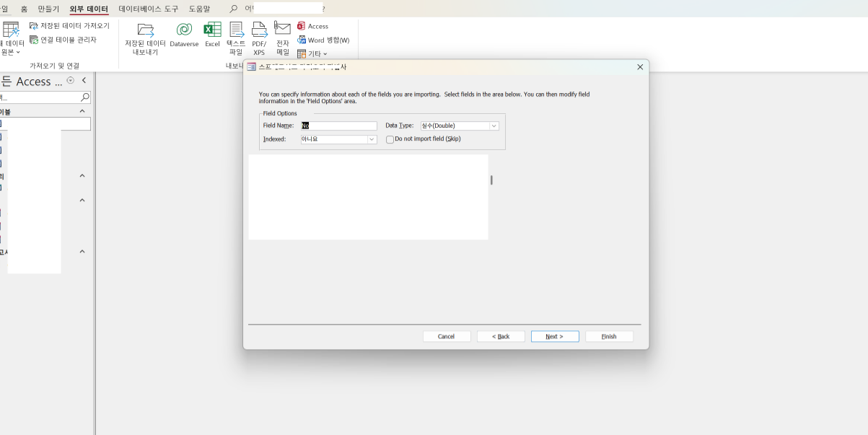Open the Dataverse export option

pyautogui.click(x=184, y=35)
